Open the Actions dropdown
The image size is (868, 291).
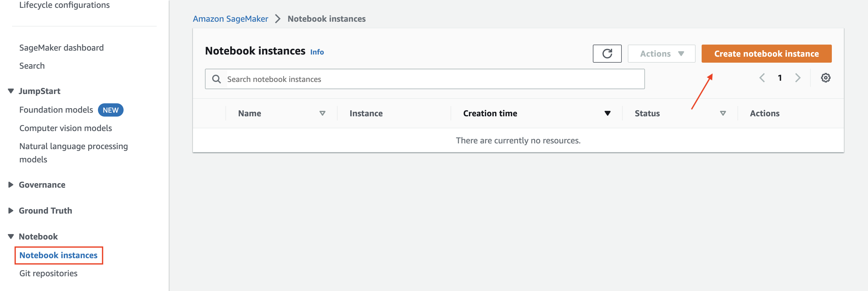pyautogui.click(x=661, y=53)
